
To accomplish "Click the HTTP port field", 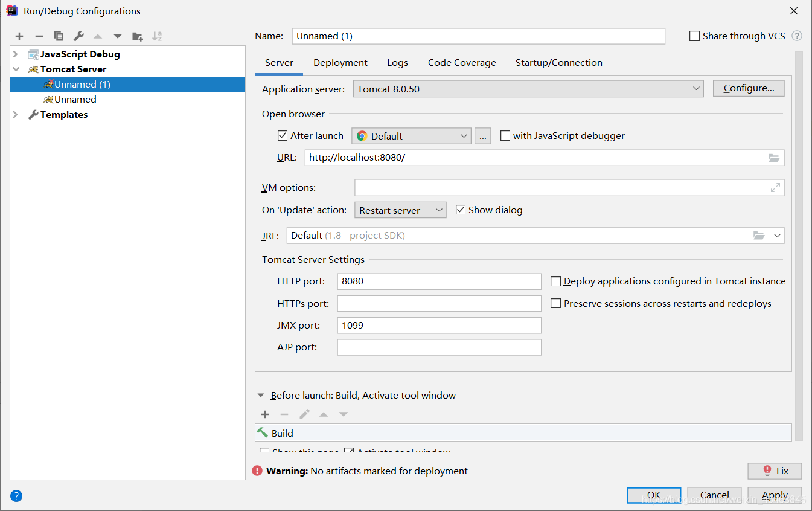I will 439,281.
